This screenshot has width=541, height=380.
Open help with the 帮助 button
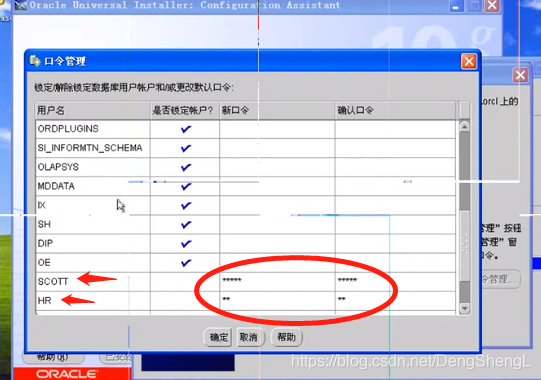[286, 337]
